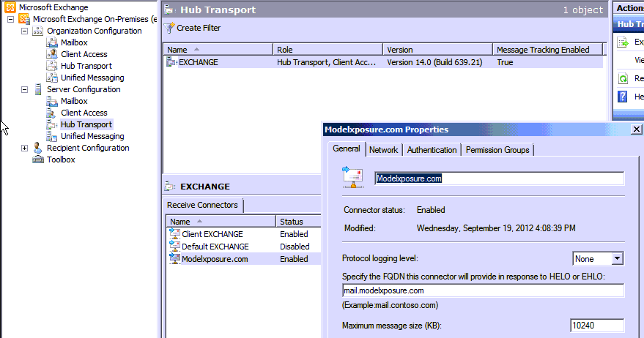Click Client Access icon under Server Configuration
The width and height of the screenshot is (644, 338).
pos(52,113)
